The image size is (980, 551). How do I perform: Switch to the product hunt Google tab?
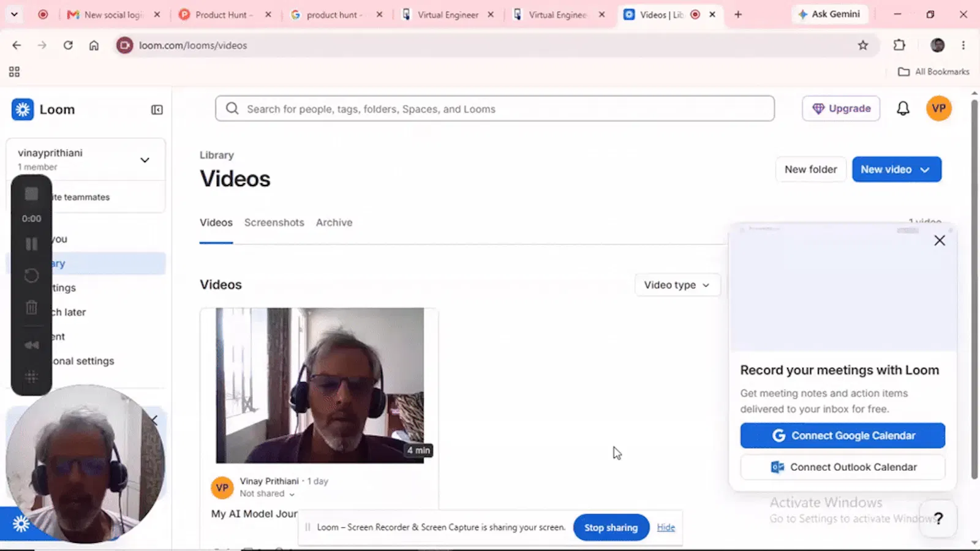(x=334, y=15)
